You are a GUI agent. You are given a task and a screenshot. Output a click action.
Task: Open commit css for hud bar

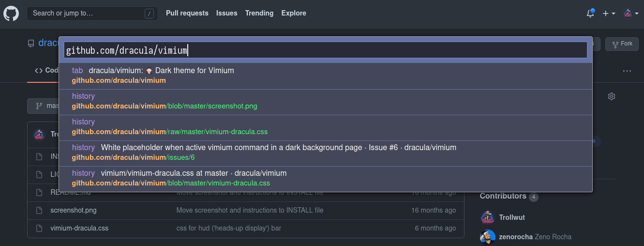point(228,228)
